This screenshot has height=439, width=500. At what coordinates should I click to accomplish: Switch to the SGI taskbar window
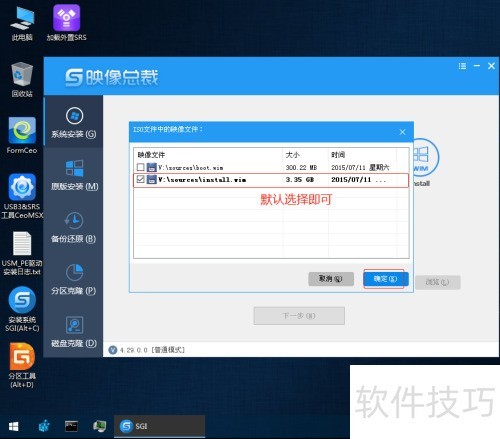159,426
